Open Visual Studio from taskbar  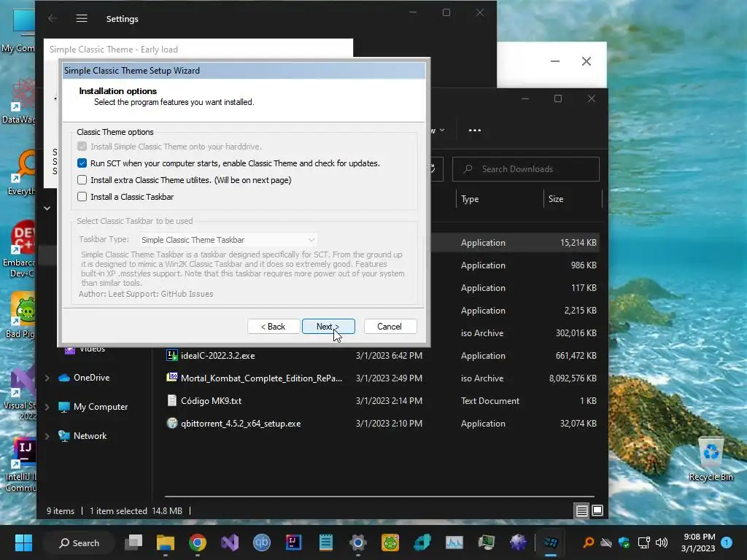coord(230,542)
